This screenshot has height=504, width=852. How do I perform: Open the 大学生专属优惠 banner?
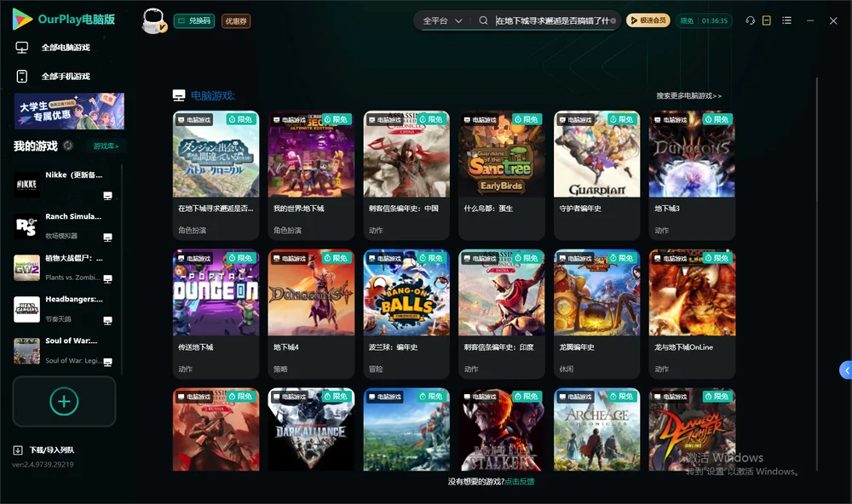coord(69,111)
